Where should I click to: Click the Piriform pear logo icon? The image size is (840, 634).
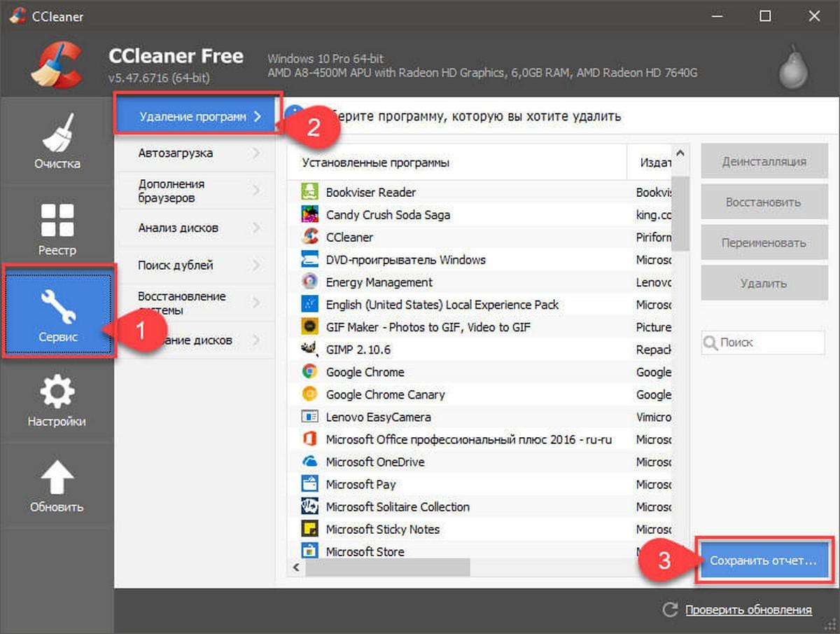click(x=793, y=68)
